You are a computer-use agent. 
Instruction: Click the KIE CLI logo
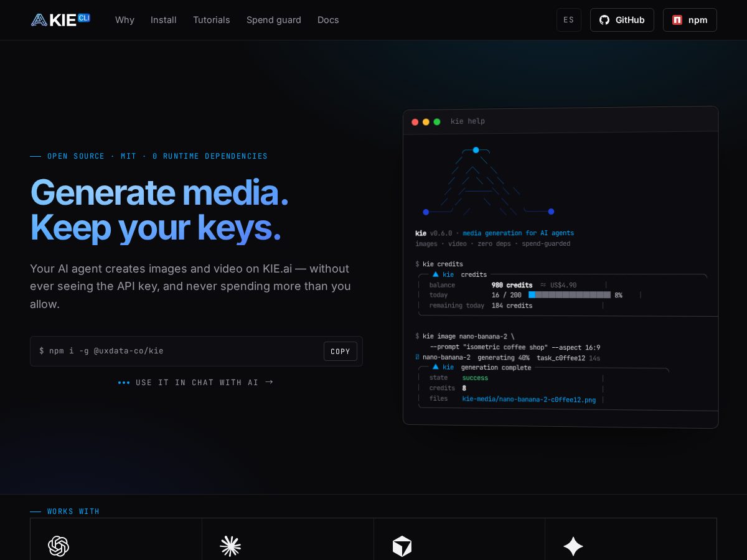60,20
